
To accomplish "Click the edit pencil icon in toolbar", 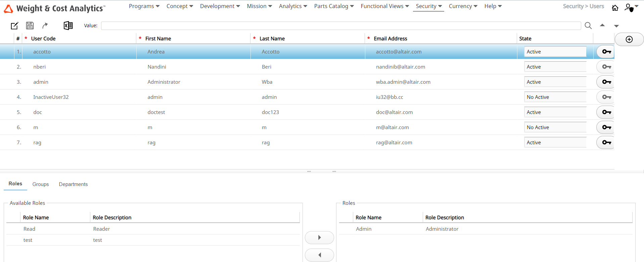I will (14, 26).
